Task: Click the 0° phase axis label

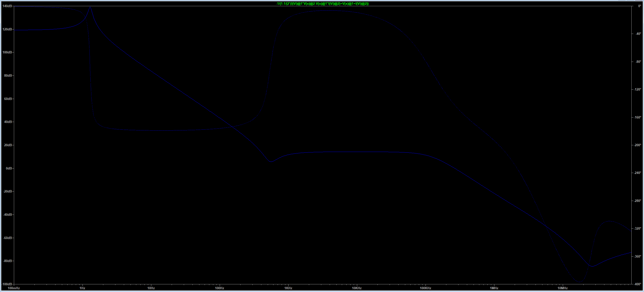Action: click(640, 6)
